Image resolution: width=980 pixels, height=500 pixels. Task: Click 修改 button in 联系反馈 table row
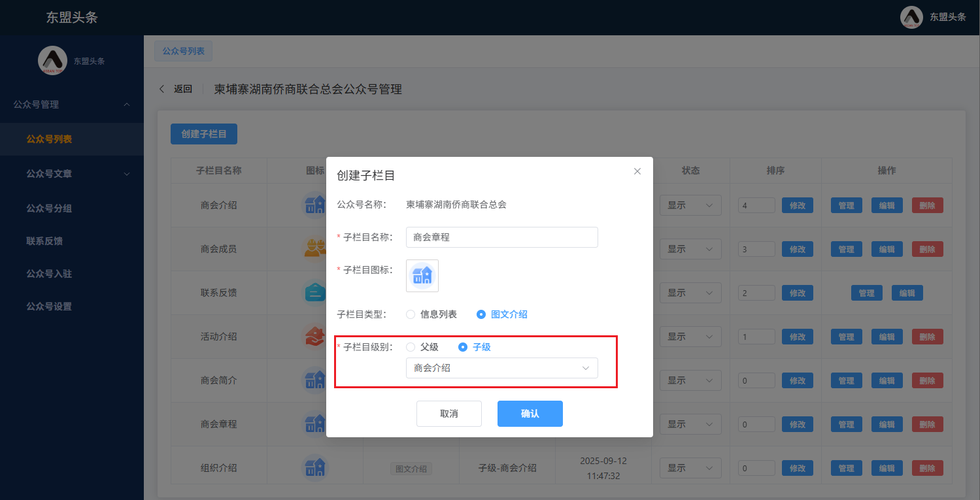click(x=798, y=293)
